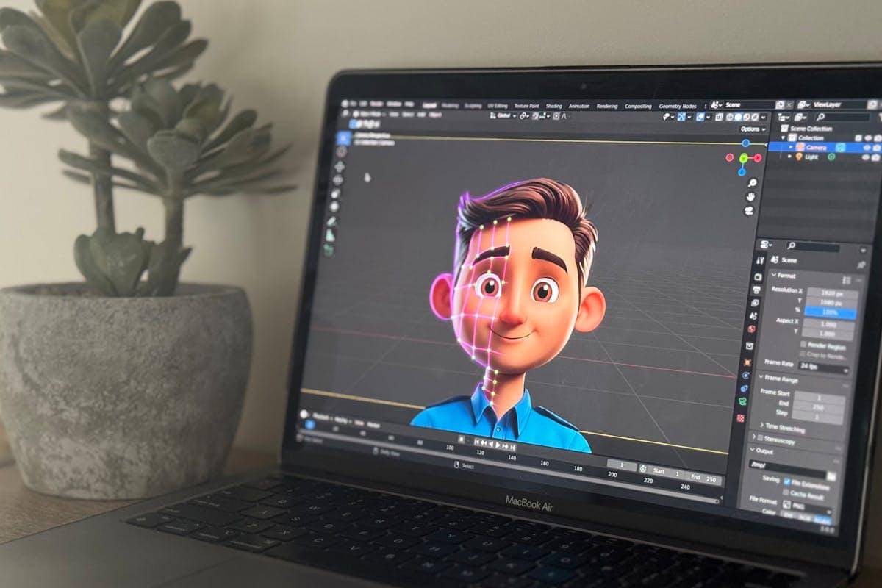Click the hand pan icon beside the viewport
Screen dimensions: 882x588
[x=752, y=197]
